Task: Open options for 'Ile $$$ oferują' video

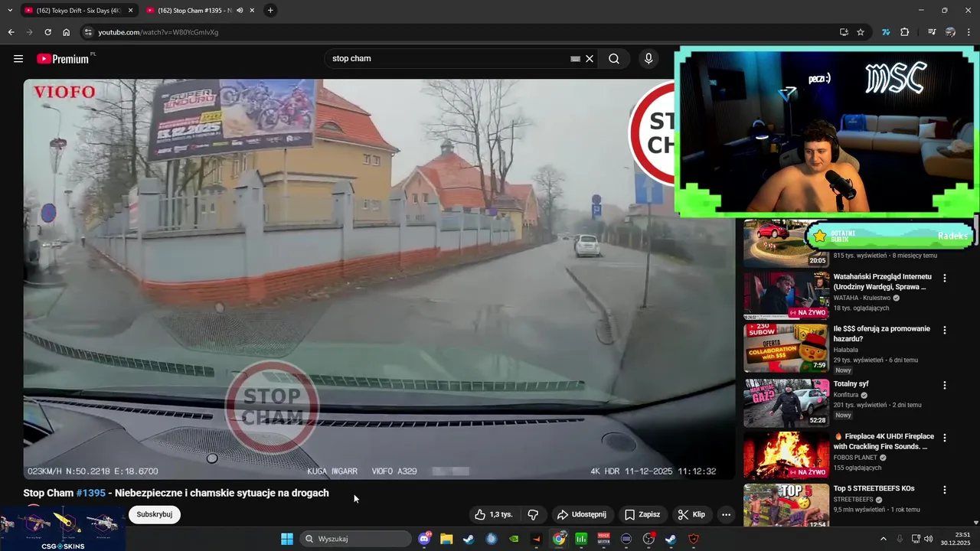Action: point(945,331)
